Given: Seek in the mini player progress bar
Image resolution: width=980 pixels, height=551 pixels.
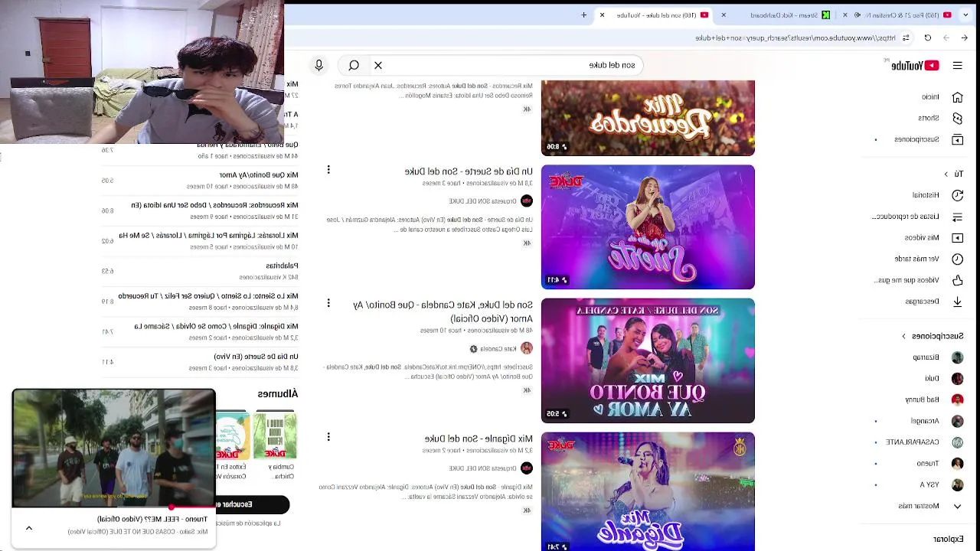Looking at the screenshot, I should 113,507.
